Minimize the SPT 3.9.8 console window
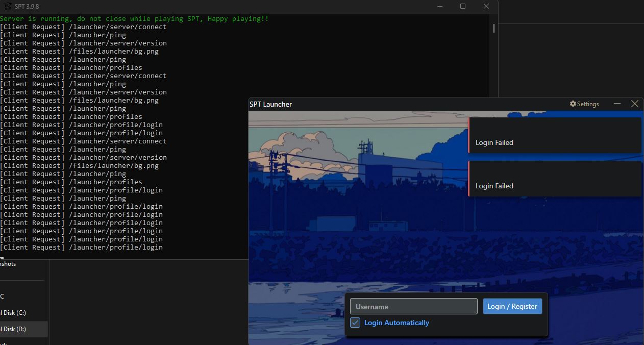Image resolution: width=644 pixels, height=345 pixels. [440, 6]
